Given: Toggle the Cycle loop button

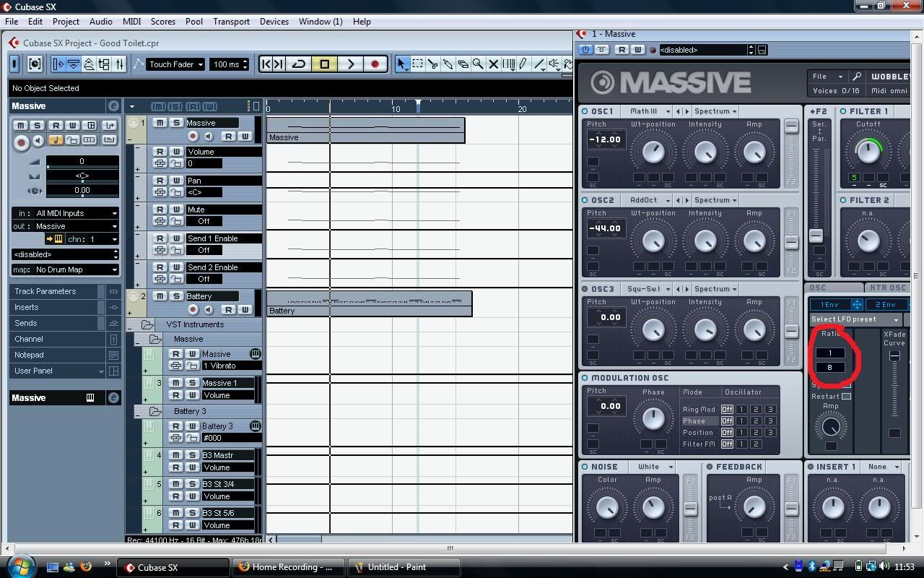Looking at the screenshot, I should coord(298,64).
